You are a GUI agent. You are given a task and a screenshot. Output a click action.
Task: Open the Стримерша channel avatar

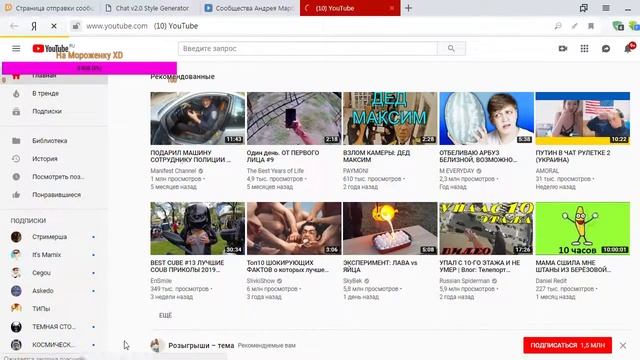tap(16, 237)
